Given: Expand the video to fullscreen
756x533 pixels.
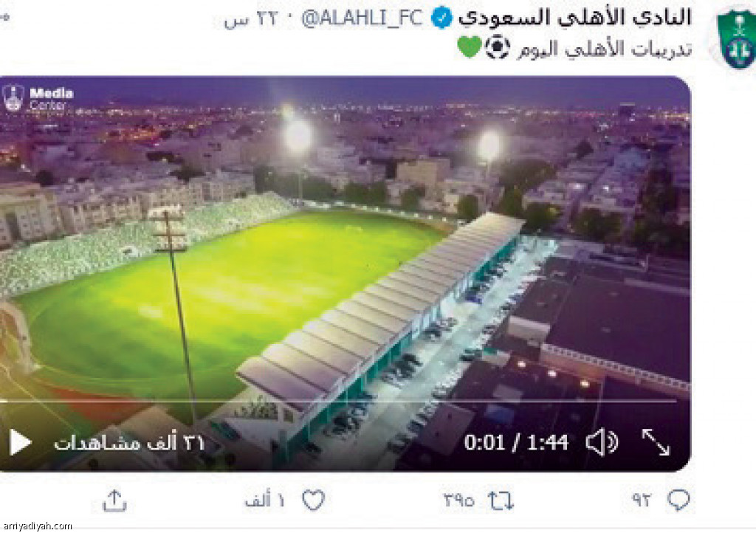Looking at the screenshot, I should point(656,441).
